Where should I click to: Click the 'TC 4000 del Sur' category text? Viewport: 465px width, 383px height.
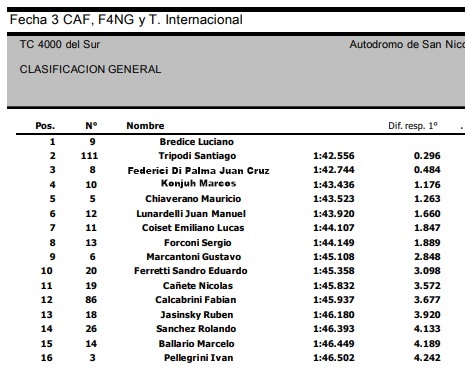point(60,44)
